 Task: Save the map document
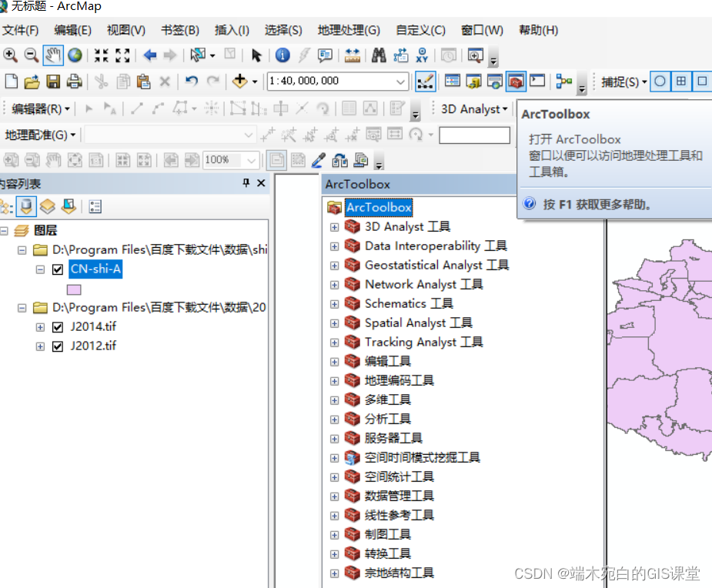[53, 82]
